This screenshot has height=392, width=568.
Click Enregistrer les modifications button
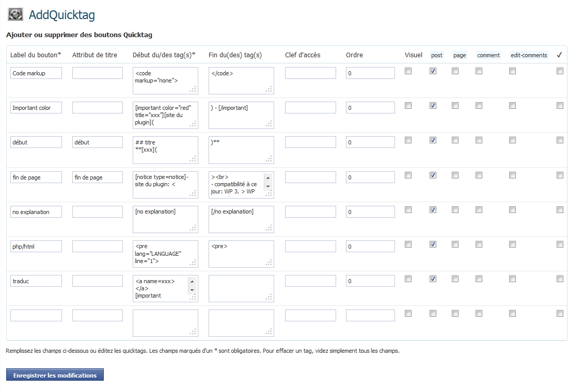(55, 375)
